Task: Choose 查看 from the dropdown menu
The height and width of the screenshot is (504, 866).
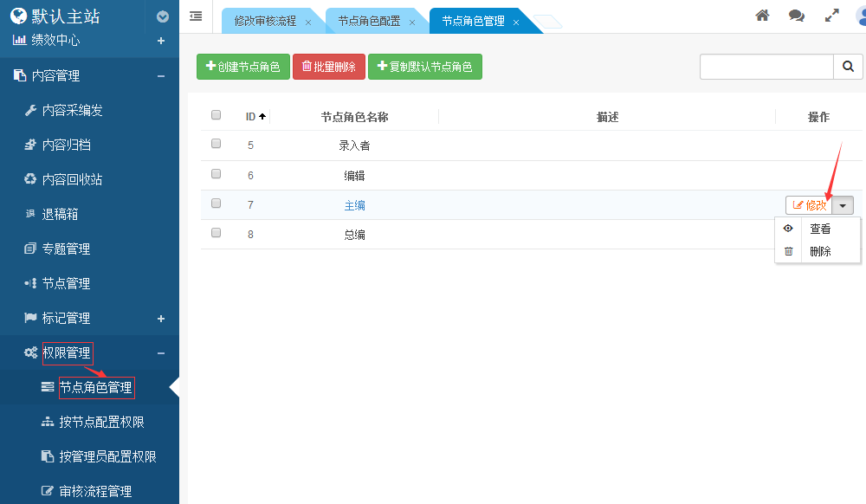Action: [819, 229]
